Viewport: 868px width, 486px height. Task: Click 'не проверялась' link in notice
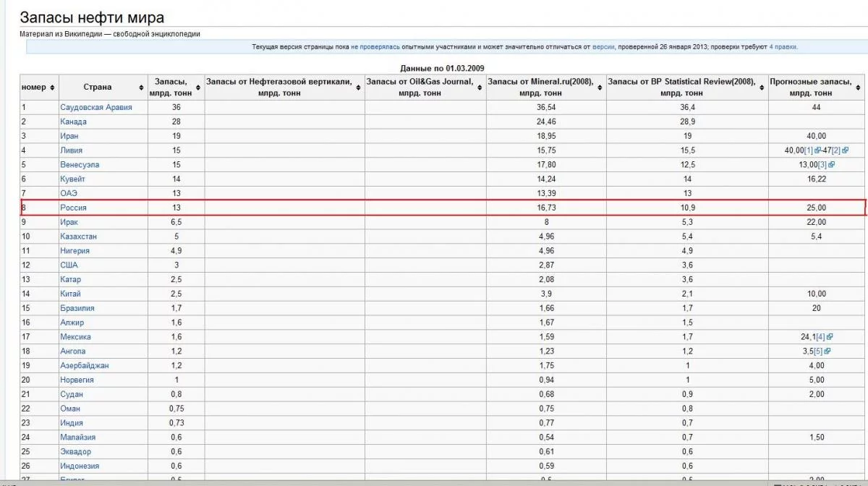(x=375, y=46)
